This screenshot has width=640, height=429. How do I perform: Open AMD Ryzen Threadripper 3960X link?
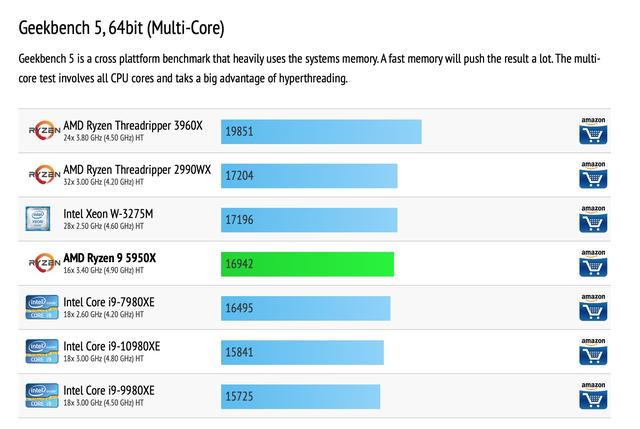(x=133, y=126)
